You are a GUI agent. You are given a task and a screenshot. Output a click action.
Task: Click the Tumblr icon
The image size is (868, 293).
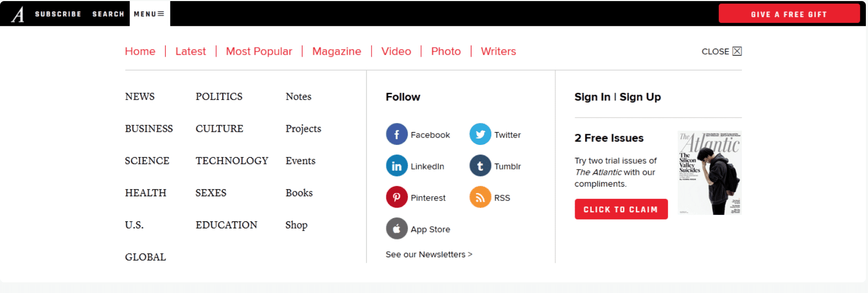[x=480, y=166]
